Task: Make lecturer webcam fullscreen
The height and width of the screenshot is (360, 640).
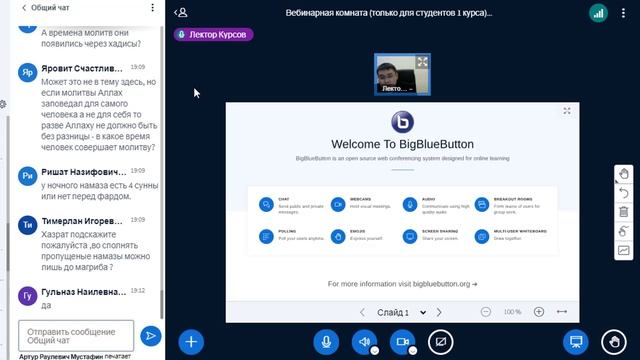Action: 422,62
